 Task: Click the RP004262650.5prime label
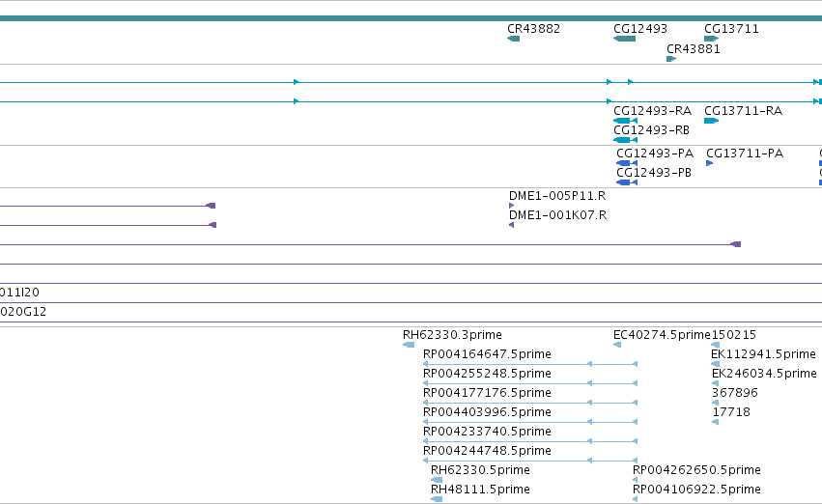(696, 470)
